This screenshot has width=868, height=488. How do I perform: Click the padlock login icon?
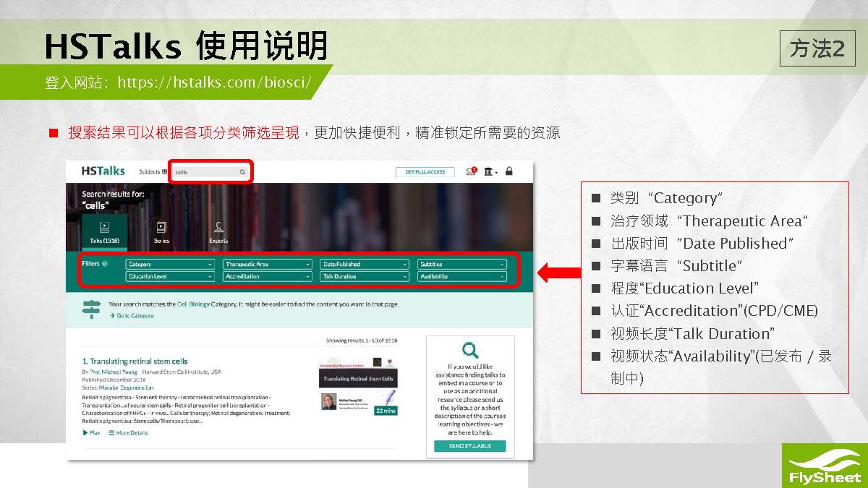509,171
